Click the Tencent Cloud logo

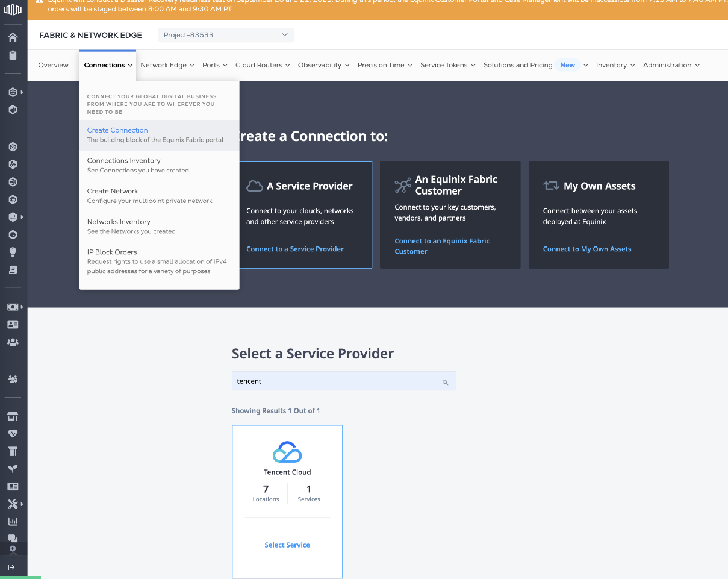click(x=287, y=452)
